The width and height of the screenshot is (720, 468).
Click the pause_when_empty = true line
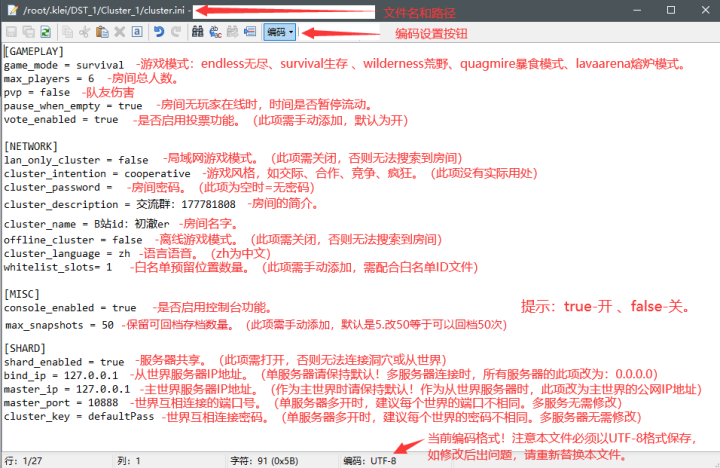tap(73, 106)
